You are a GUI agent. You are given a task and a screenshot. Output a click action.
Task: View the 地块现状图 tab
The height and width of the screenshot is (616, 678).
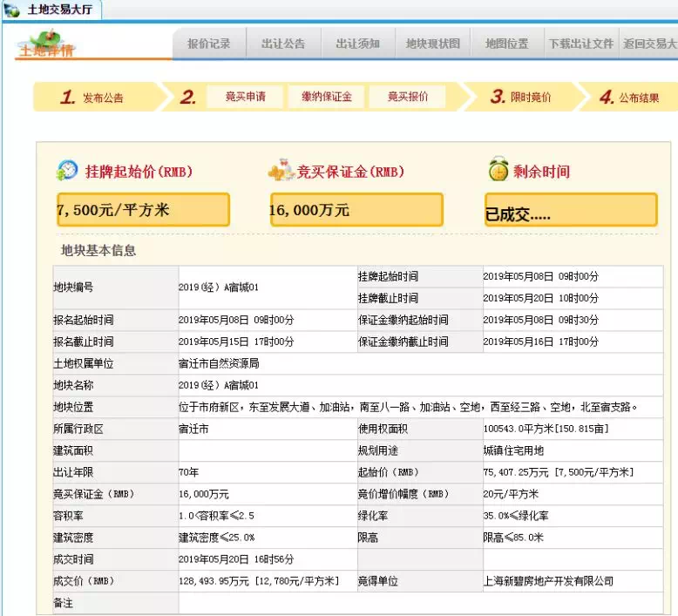tap(433, 44)
